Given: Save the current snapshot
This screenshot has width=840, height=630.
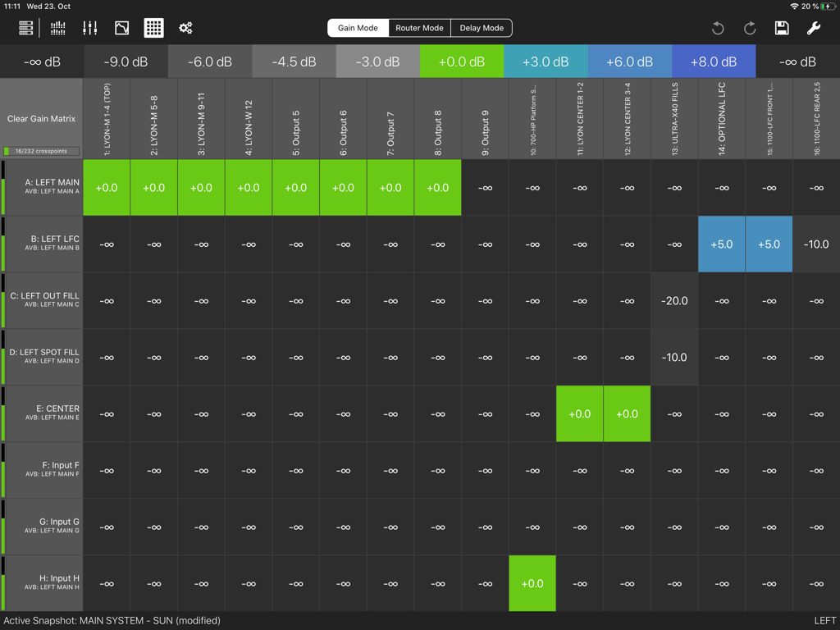Looking at the screenshot, I should point(782,27).
